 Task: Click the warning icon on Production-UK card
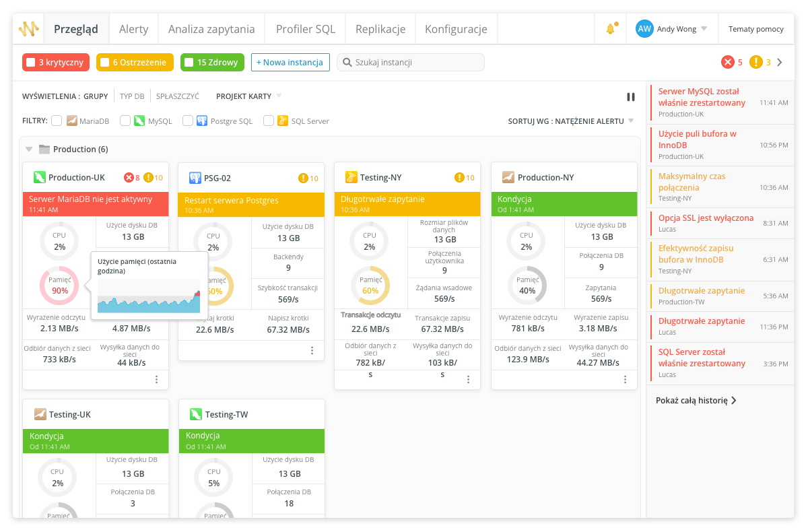(x=148, y=178)
